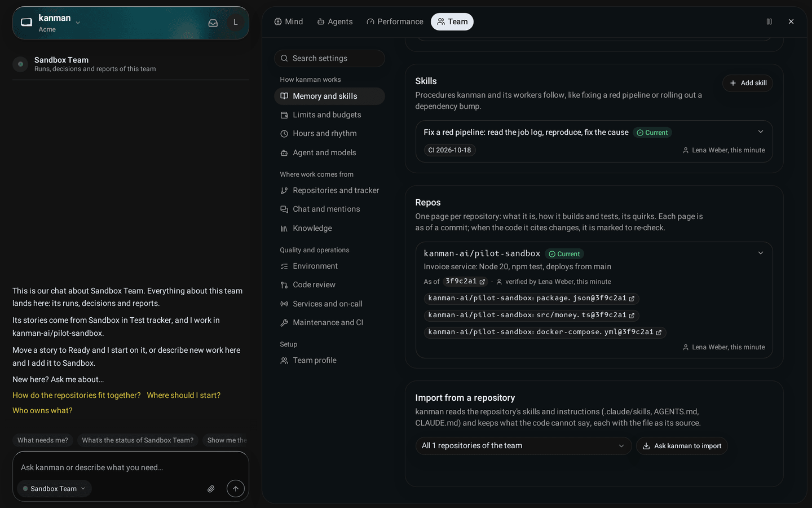812x508 pixels.
Task: Open the All 1 repositories dropdown
Action: coord(523,446)
